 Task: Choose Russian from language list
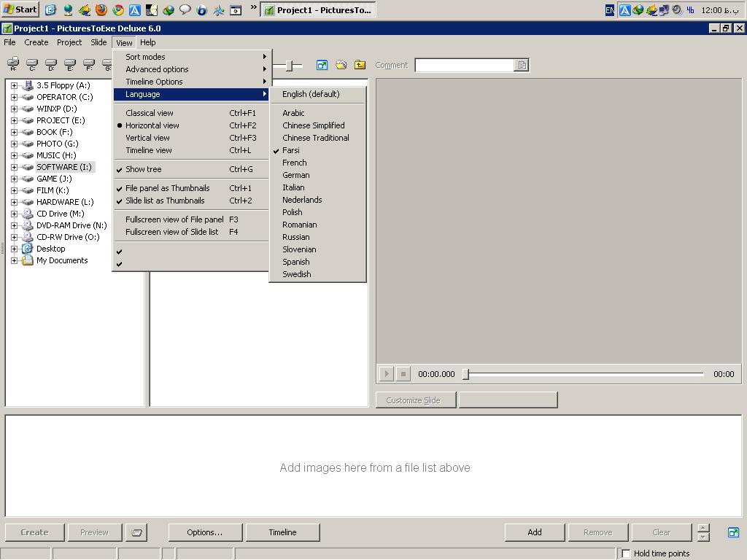(x=317, y=237)
